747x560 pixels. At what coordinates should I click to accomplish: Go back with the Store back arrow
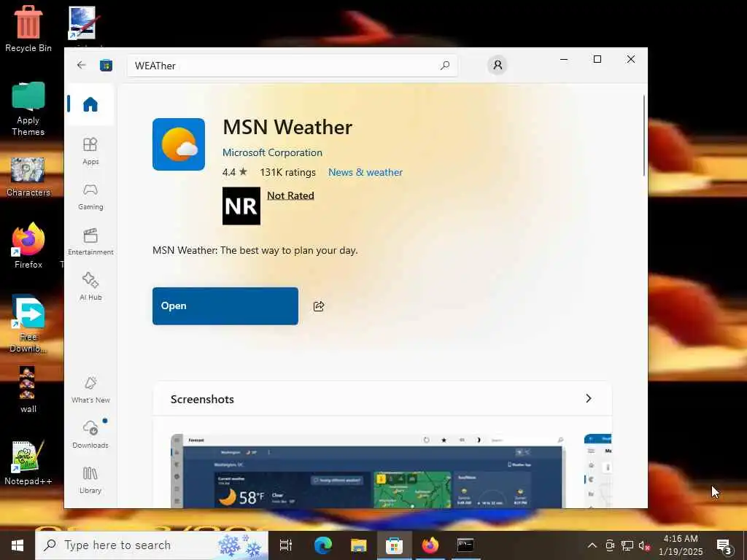coord(82,65)
